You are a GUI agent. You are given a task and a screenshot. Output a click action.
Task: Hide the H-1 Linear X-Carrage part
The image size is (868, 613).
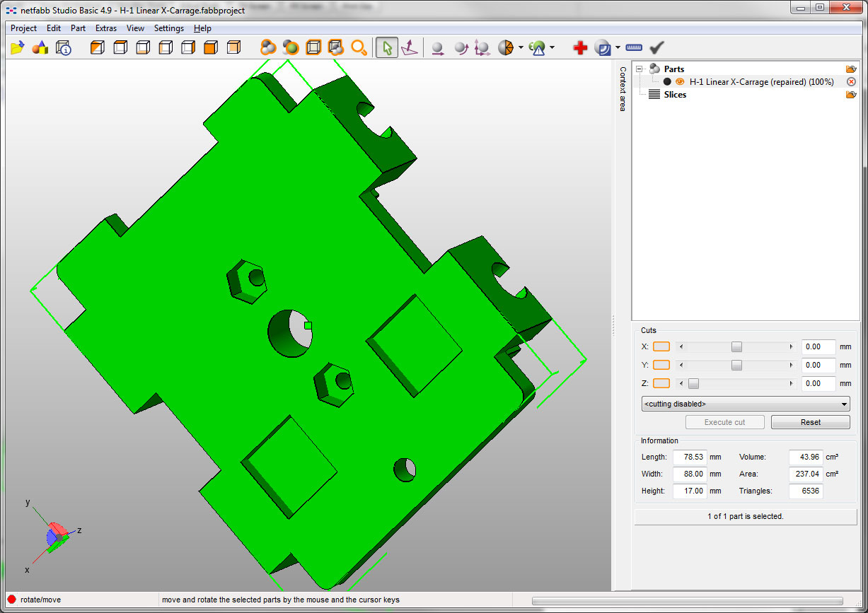(x=680, y=82)
